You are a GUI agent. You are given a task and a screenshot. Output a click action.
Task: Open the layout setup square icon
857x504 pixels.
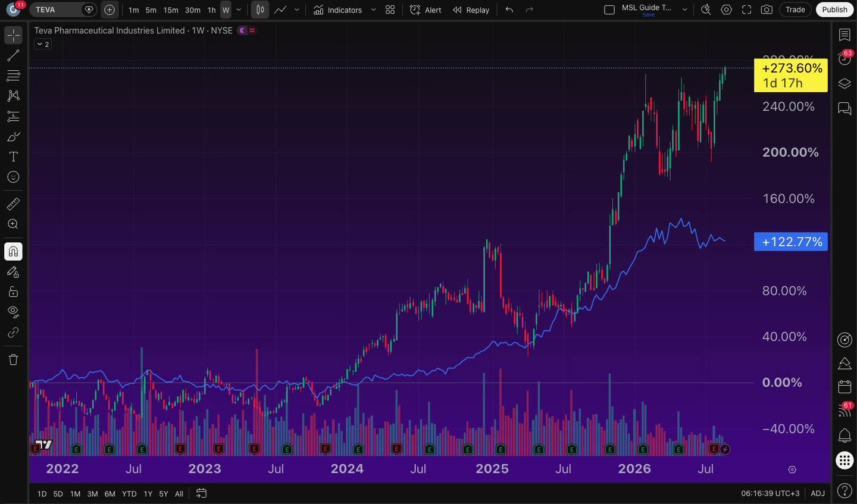tap(609, 10)
